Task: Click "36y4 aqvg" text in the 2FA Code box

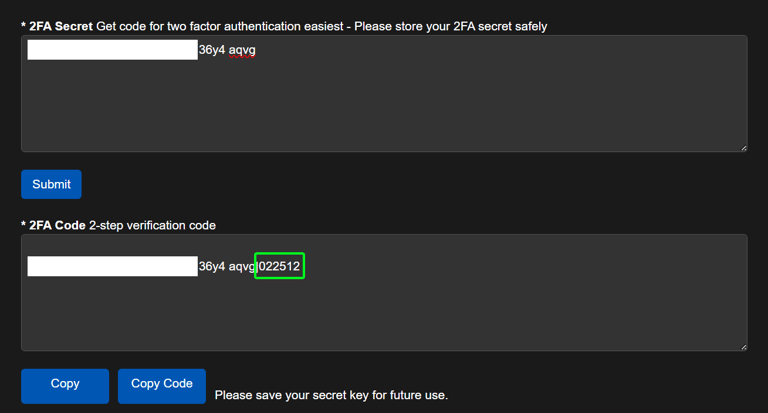Action: click(x=226, y=266)
